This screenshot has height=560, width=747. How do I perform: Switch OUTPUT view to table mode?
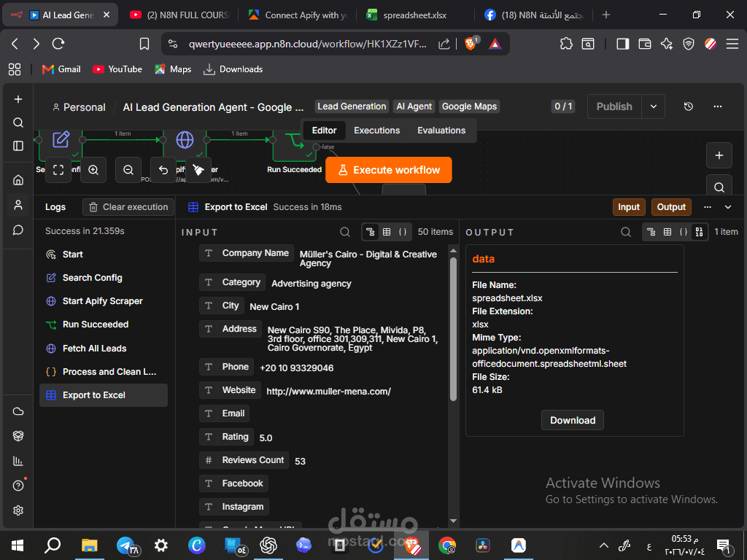pos(667,232)
